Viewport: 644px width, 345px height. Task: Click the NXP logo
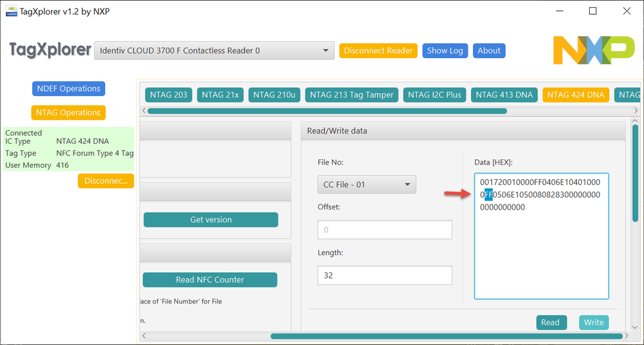tap(594, 50)
